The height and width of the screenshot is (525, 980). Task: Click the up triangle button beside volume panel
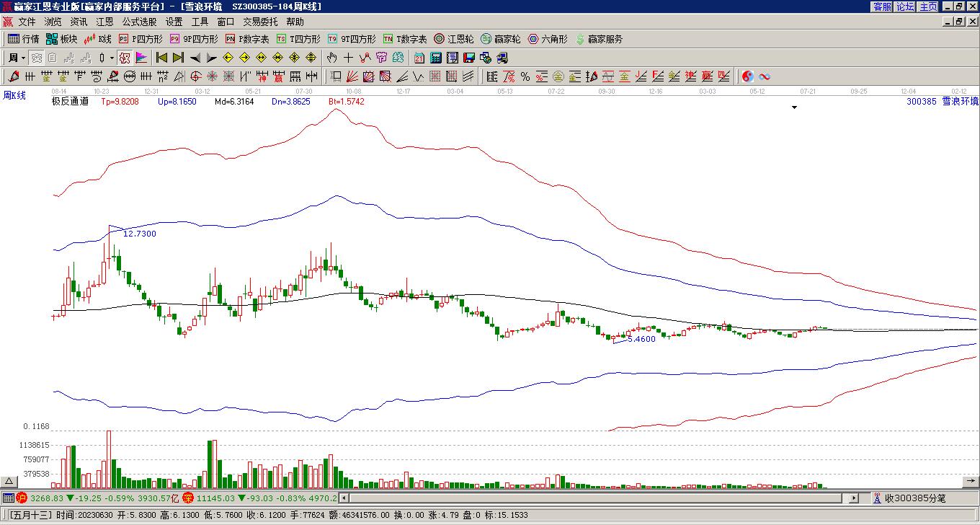tap(9, 481)
